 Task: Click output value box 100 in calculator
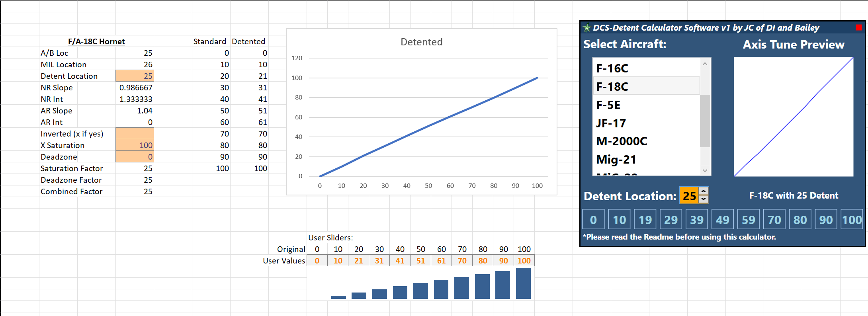point(852,219)
